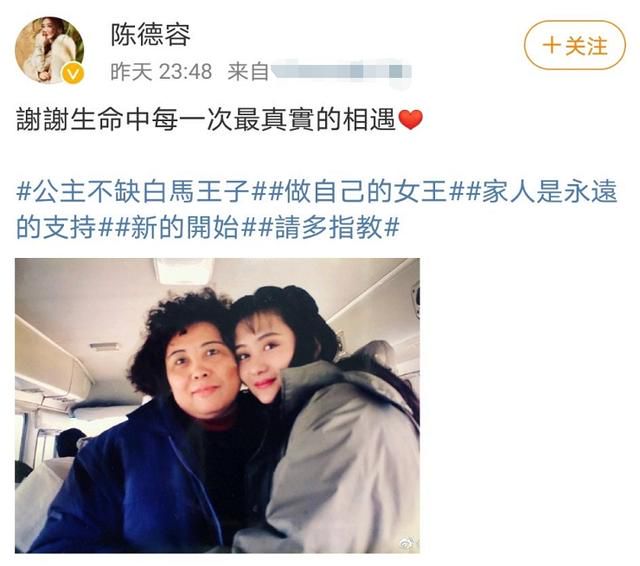Click the Weibo watermark logo on the photo
The image size is (640, 566).
pos(407,542)
